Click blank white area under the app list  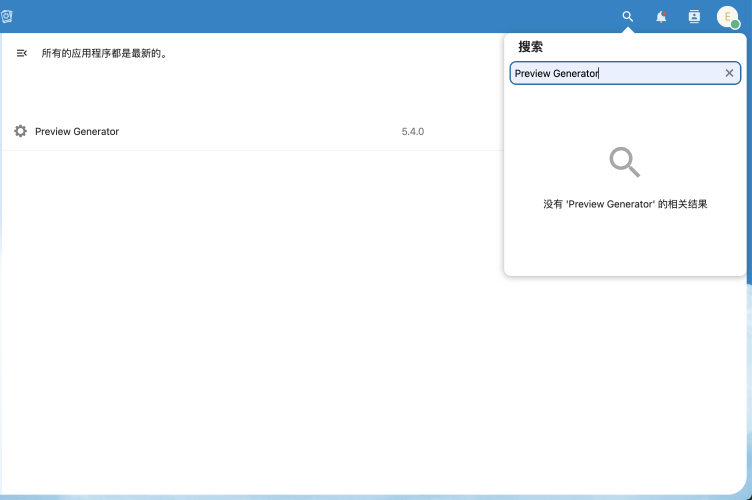[250, 320]
